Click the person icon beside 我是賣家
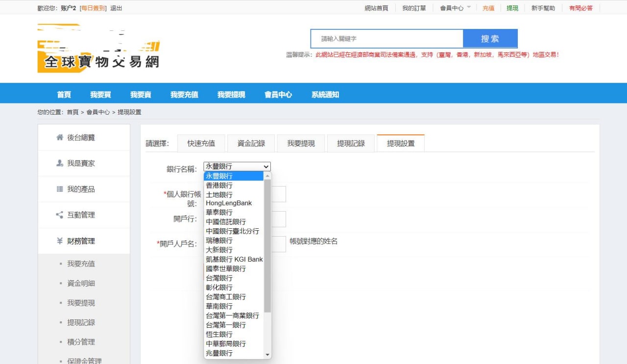The width and height of the screenshot is (627, 364). click(60, 163)
